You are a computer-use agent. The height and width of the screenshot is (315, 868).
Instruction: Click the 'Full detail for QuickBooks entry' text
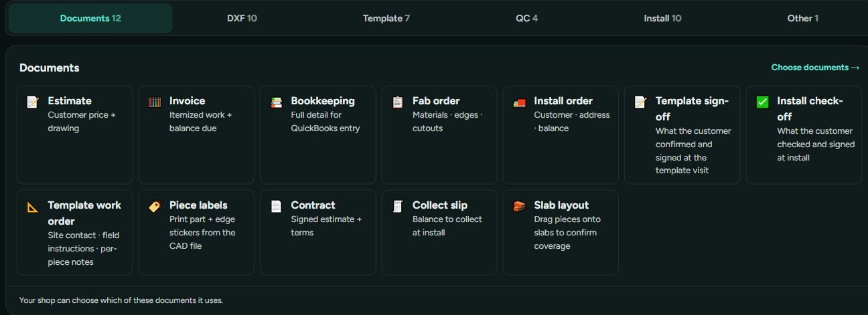325,122
